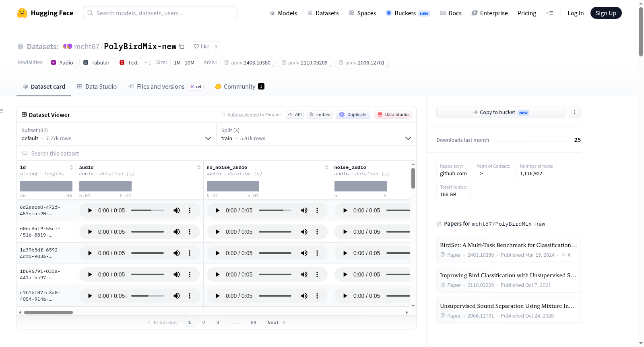
Task: Click the Duplicate button
Action: (353, 114)
